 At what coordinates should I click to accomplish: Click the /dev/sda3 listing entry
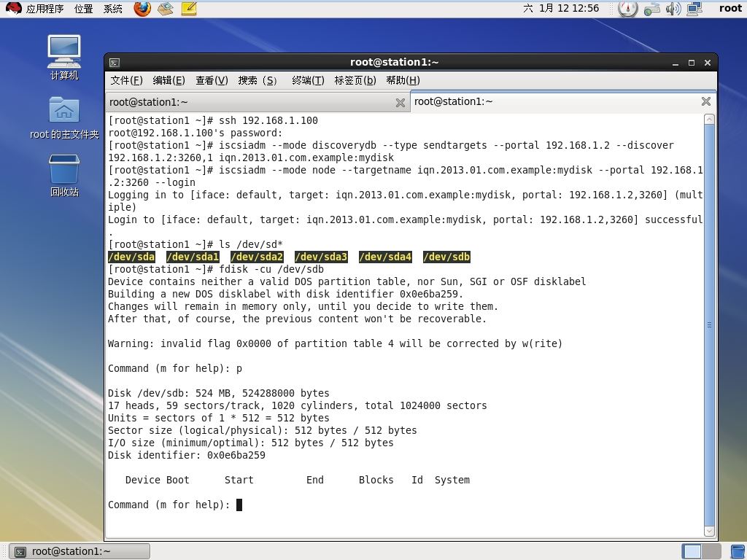point(322,257)
